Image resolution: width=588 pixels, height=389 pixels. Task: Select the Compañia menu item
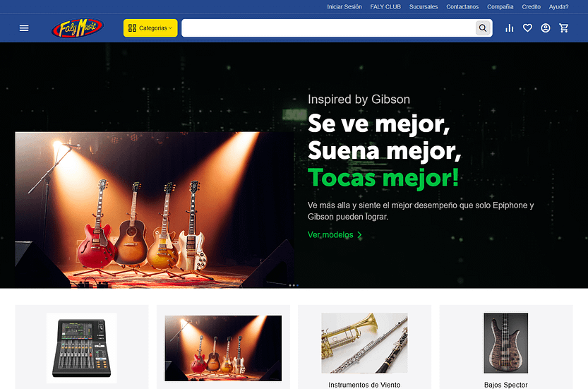point(500,7)
